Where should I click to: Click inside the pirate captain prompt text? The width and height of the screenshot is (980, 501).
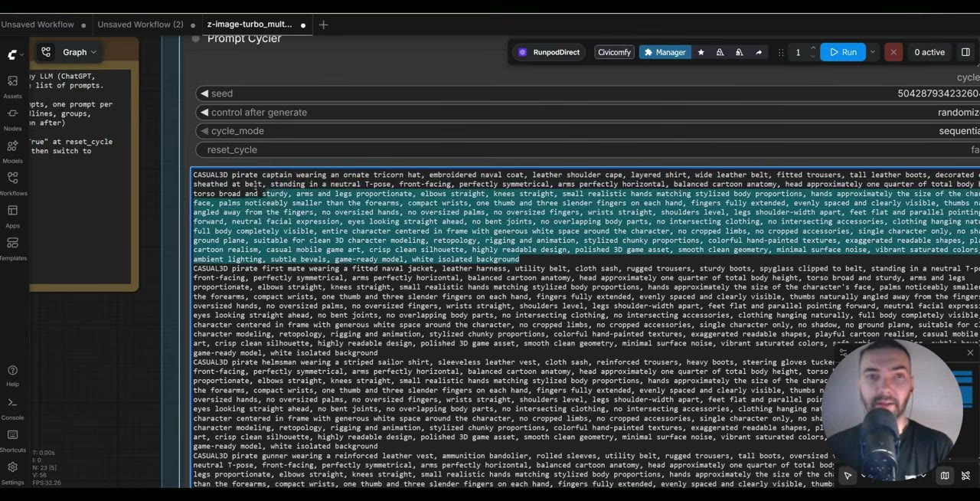586,217
